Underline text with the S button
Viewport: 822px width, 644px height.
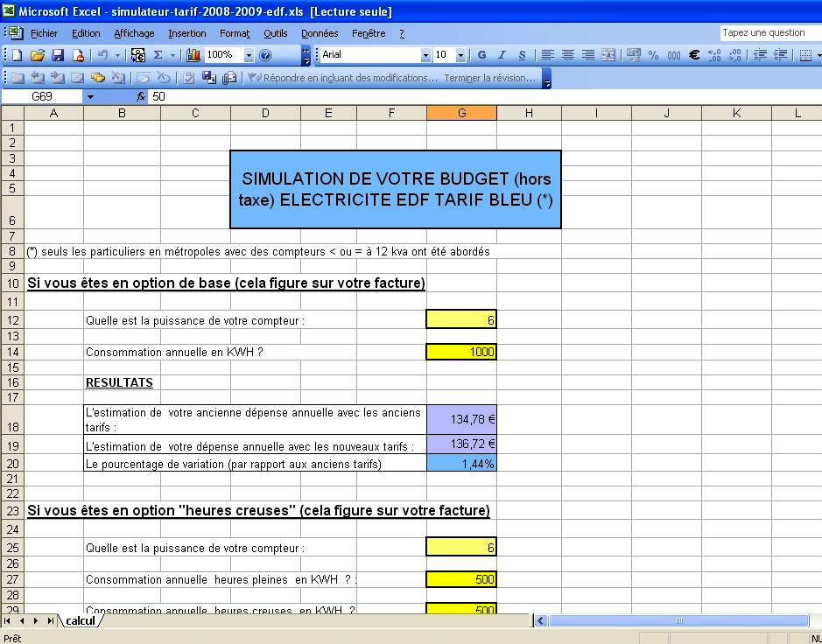[522, 55]
